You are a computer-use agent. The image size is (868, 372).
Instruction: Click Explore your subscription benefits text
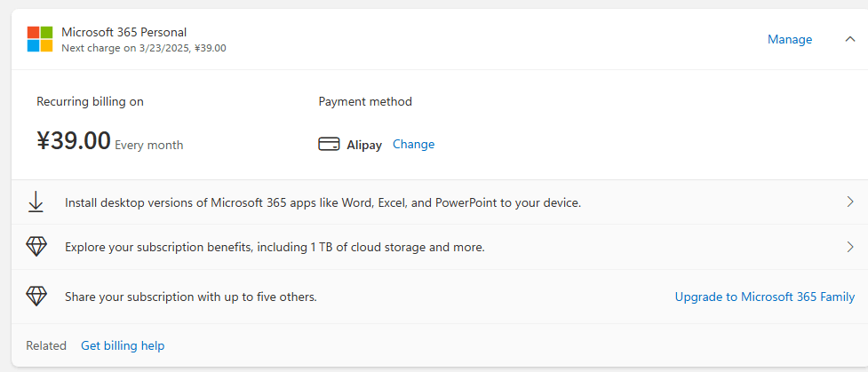(275, 247)
